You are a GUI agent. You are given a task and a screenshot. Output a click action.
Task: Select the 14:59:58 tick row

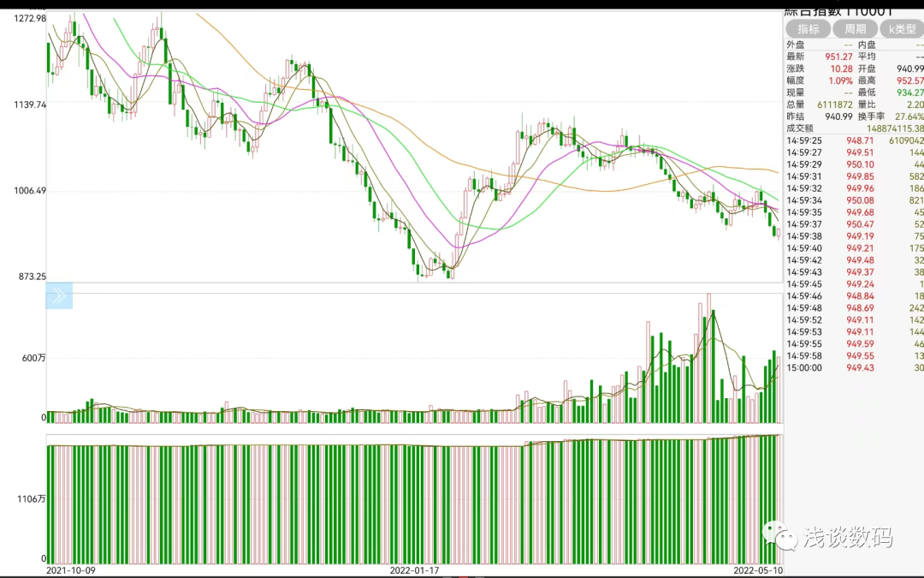point(855,355)
